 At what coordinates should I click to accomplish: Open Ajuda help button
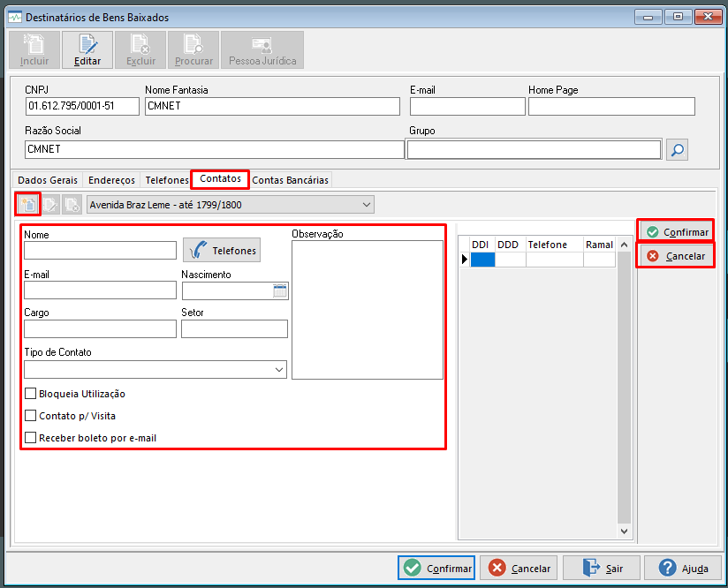[683, 568]
